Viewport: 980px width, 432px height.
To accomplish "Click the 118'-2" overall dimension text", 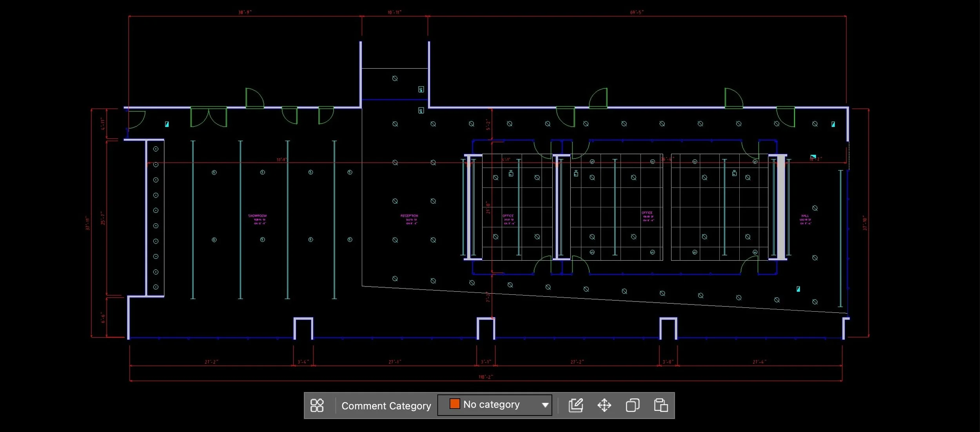I will 486,377.
